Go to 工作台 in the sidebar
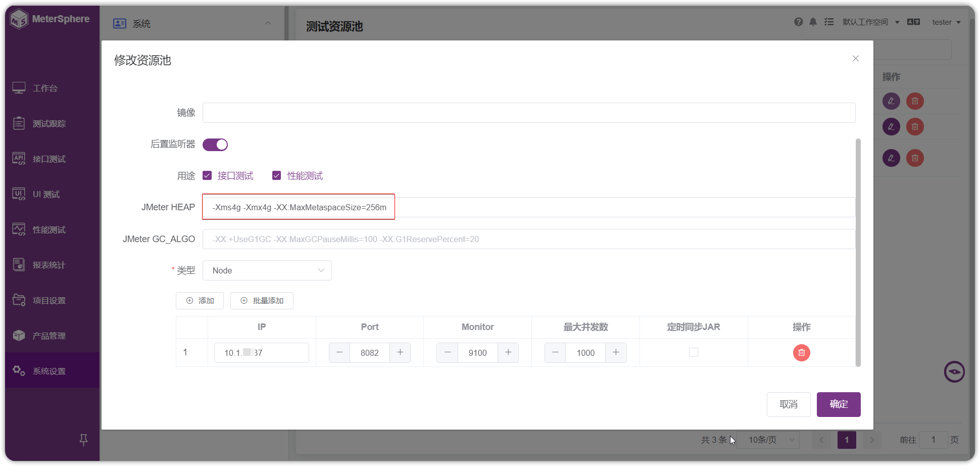The height and width of the screenshot is (466, 980). click(53, 88)
